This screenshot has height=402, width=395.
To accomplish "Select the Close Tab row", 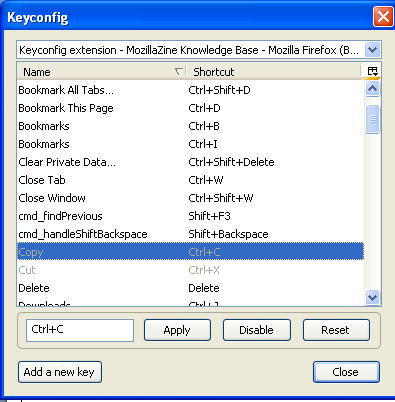I will (x=190, y=180).
